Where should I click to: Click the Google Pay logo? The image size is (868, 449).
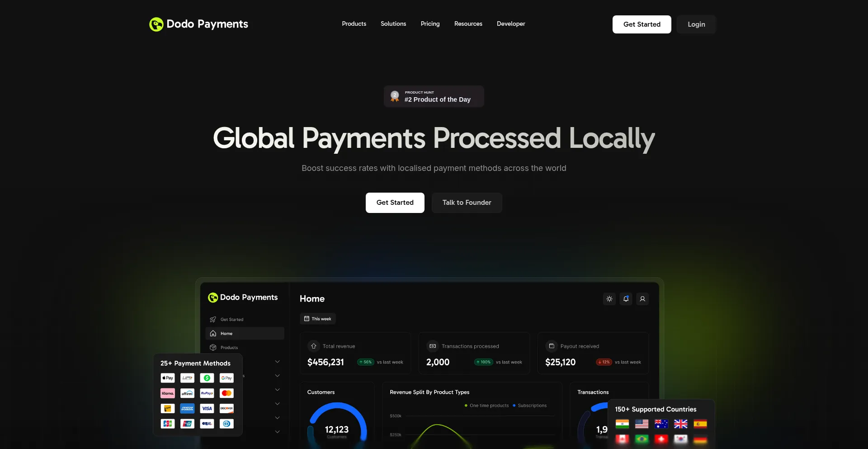click(x=226, y=378)
